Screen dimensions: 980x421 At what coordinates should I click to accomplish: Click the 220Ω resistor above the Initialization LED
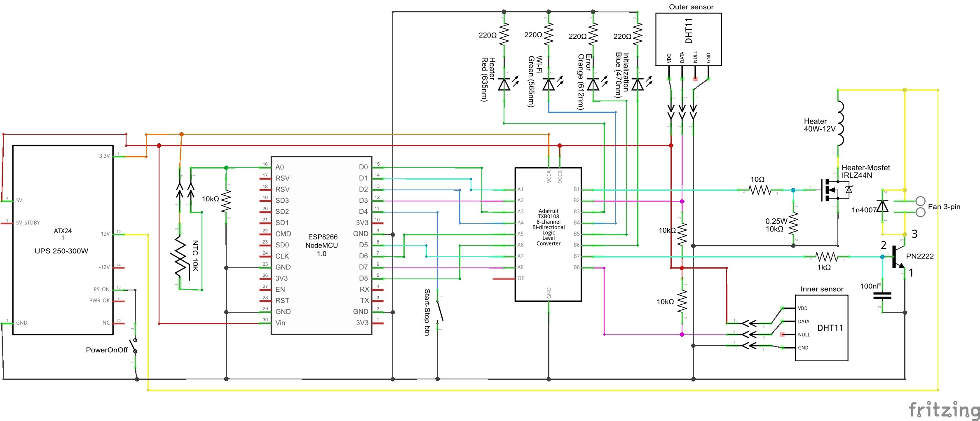pyautogui.click(x=638, y=34)
